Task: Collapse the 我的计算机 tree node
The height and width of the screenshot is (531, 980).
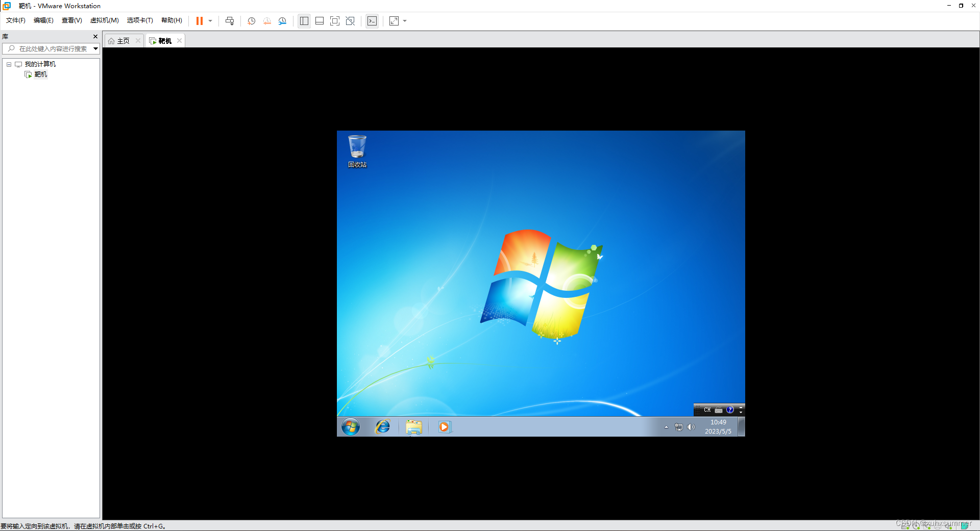Action: pyautogui.click(x=9, y=64)
